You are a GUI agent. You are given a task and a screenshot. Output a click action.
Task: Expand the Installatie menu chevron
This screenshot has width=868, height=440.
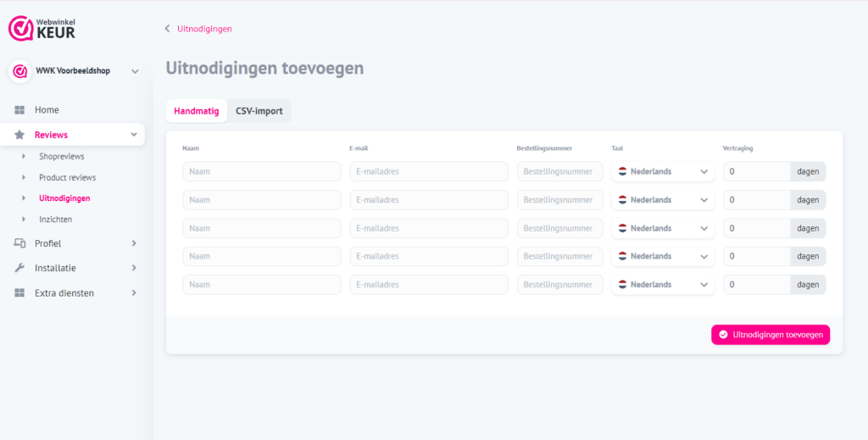click(x=134, y=268)
